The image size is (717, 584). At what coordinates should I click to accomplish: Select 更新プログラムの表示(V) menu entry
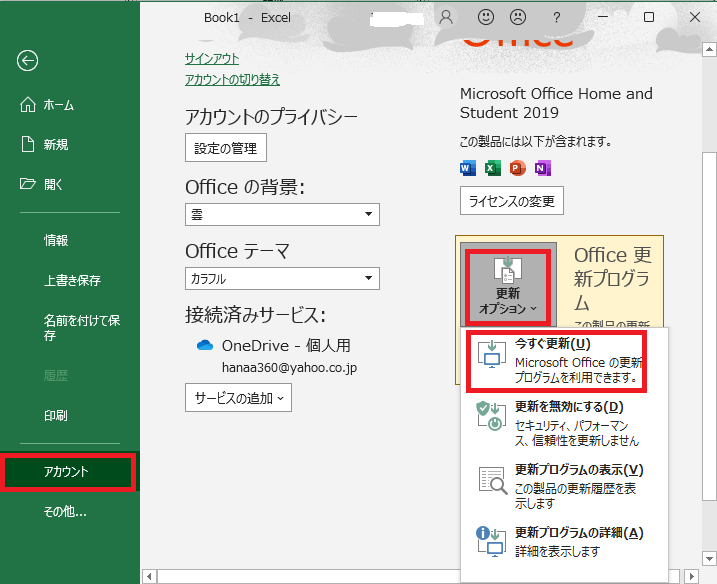pos(564,486)
